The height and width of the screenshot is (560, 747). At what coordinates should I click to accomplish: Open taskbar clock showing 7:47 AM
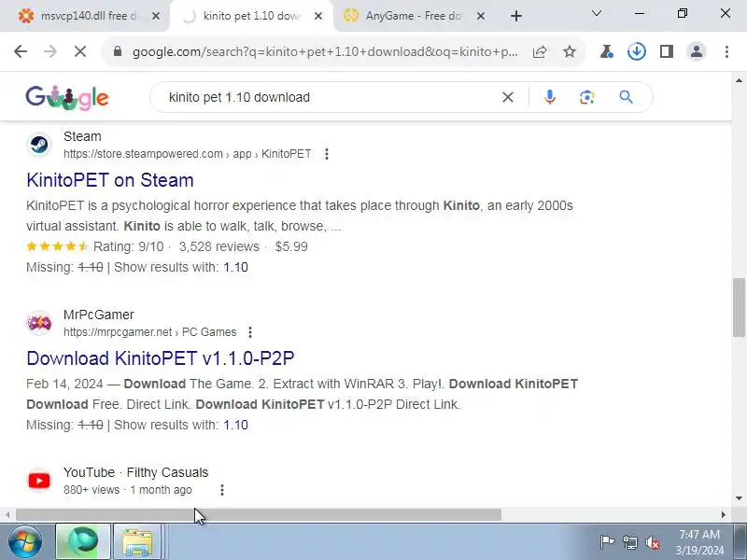click(x=699, y=542)
